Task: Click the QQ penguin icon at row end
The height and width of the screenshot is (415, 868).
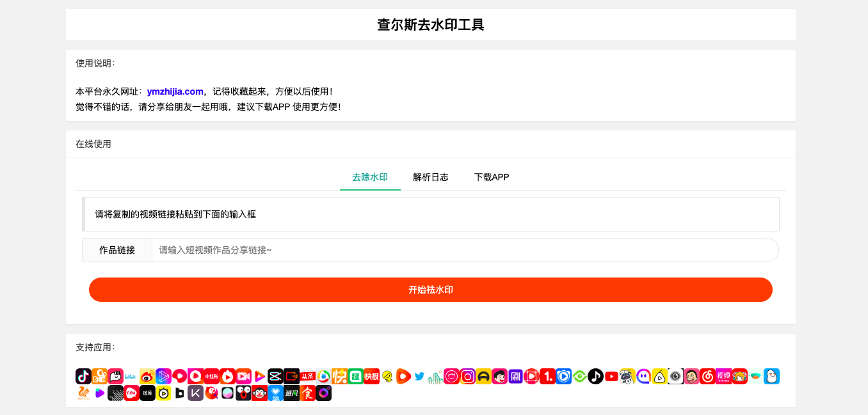Action: coord(771,377)
